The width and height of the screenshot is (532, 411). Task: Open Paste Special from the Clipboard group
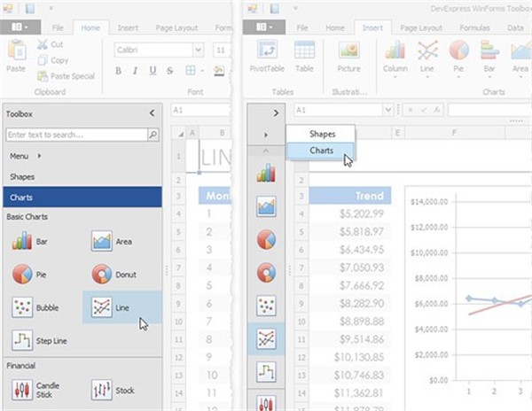click(66, 76)
